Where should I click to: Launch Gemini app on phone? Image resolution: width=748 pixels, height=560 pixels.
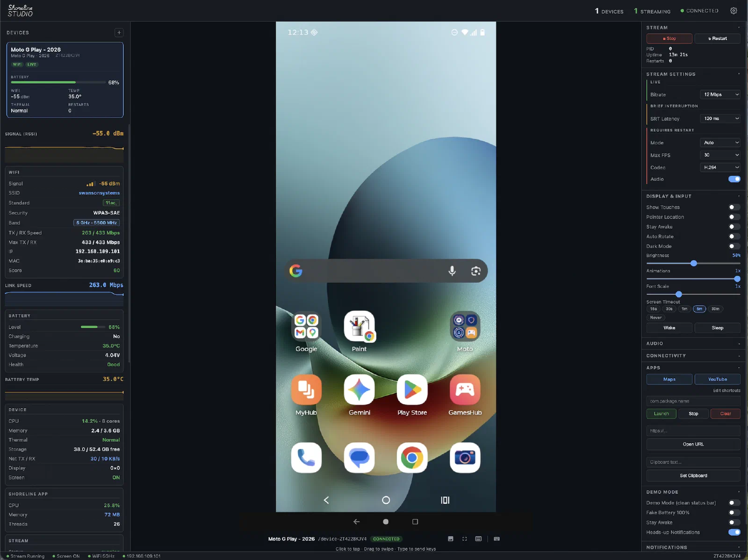(x=359, y=389)
